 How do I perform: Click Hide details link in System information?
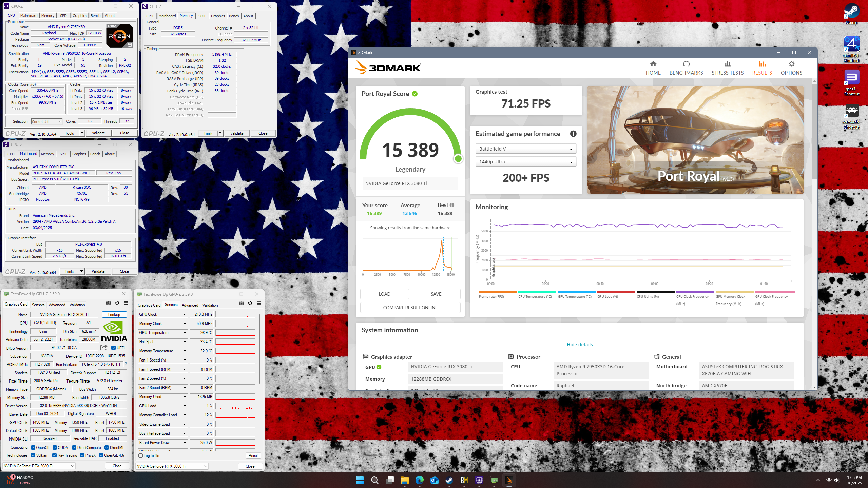[x=580, y=345]
